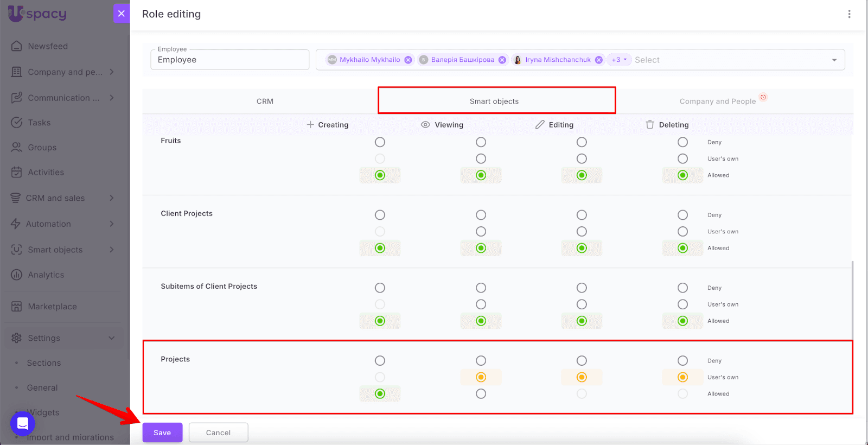Open the user Select dropdown arrow
Viewport: 868px width, 445px height.
click(x=834, y=60)
